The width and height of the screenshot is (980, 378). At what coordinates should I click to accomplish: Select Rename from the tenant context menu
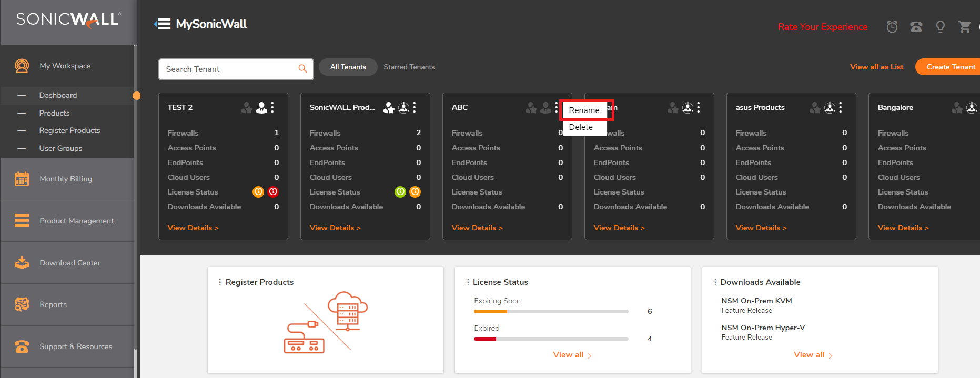click(x=584, y=110)
